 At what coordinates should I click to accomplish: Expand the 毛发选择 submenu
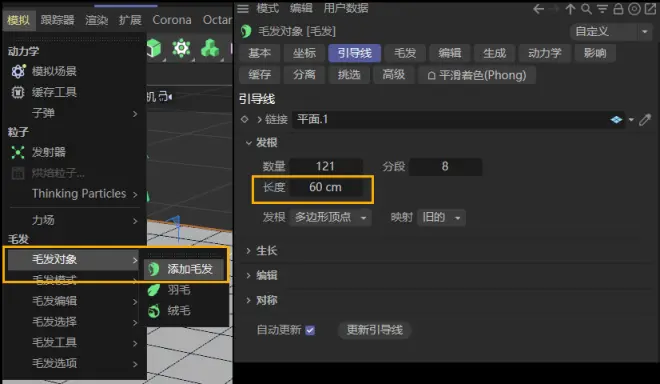[135, 323]
